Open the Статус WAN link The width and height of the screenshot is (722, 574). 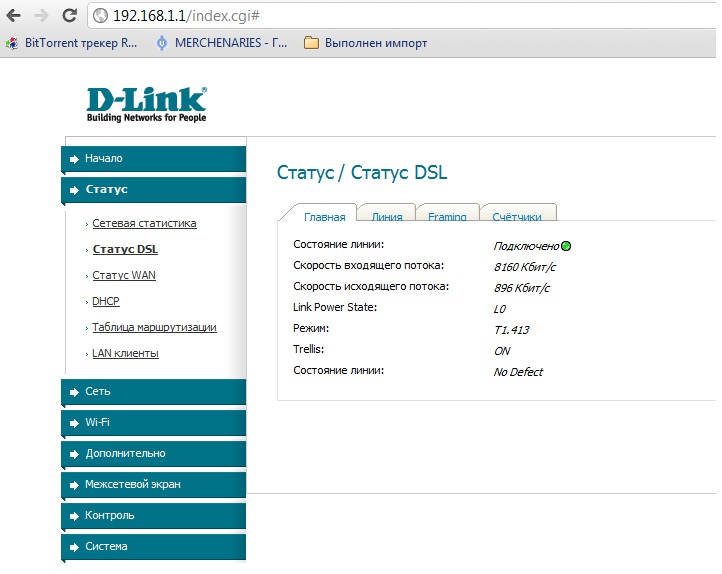coord(124,275)
